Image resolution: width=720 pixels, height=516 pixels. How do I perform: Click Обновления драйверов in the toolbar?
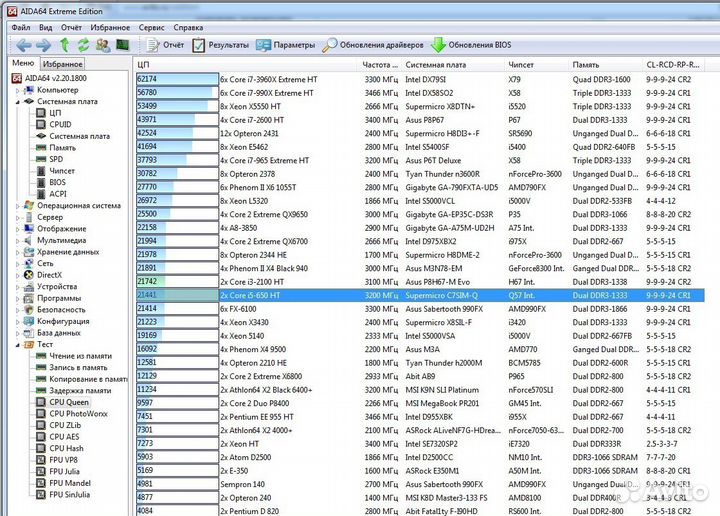coord(373,45)
